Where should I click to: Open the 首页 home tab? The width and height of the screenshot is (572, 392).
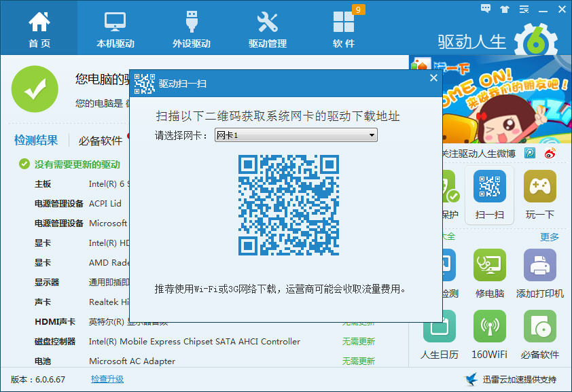[39, 28]
